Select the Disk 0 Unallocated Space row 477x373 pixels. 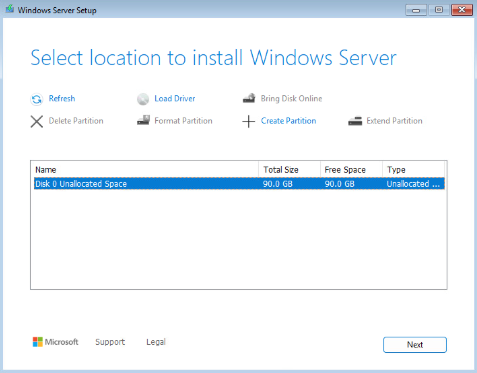tap(239, 184)
